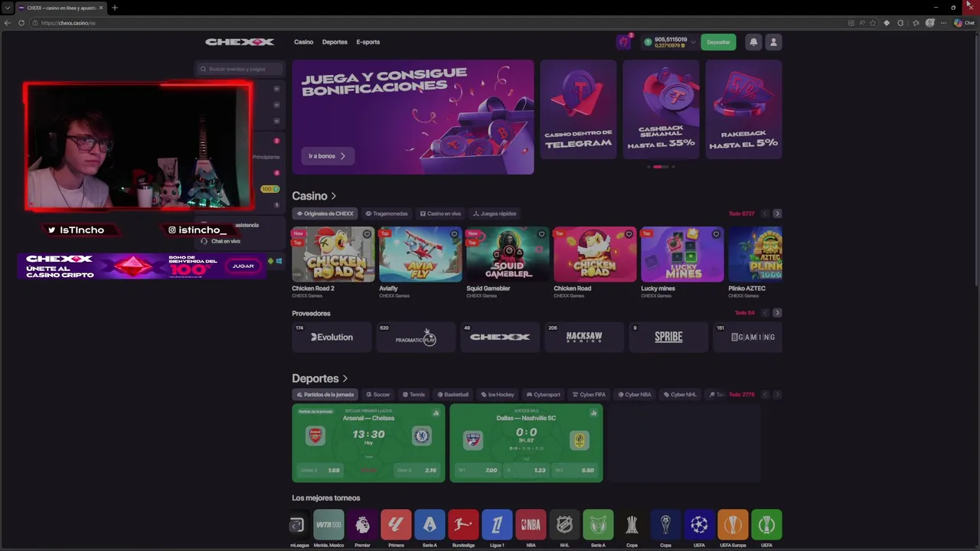Bookmark page with the star icon
The height and width of the screenshot is (551, 980).
click(873, 23)
